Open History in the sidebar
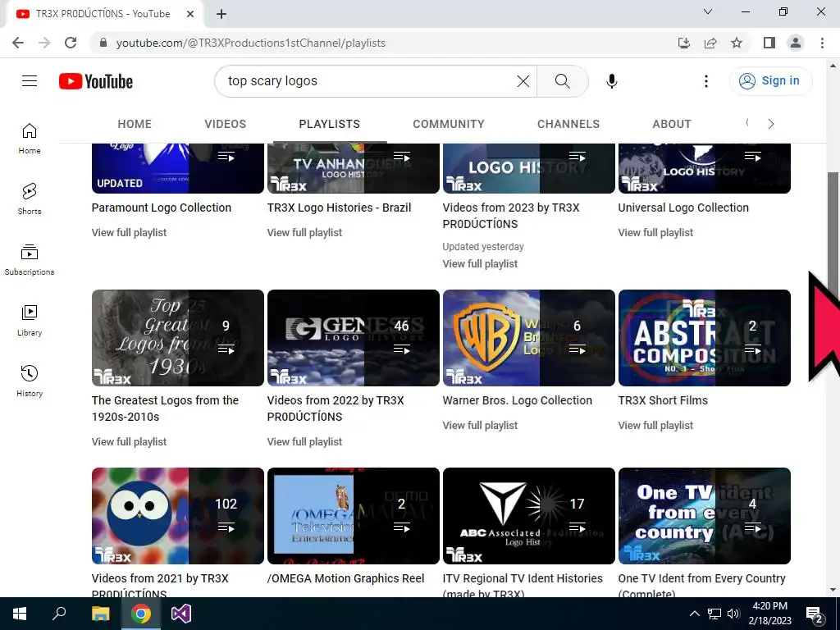This screenshot has width=840, height=630. pos(30,381)
